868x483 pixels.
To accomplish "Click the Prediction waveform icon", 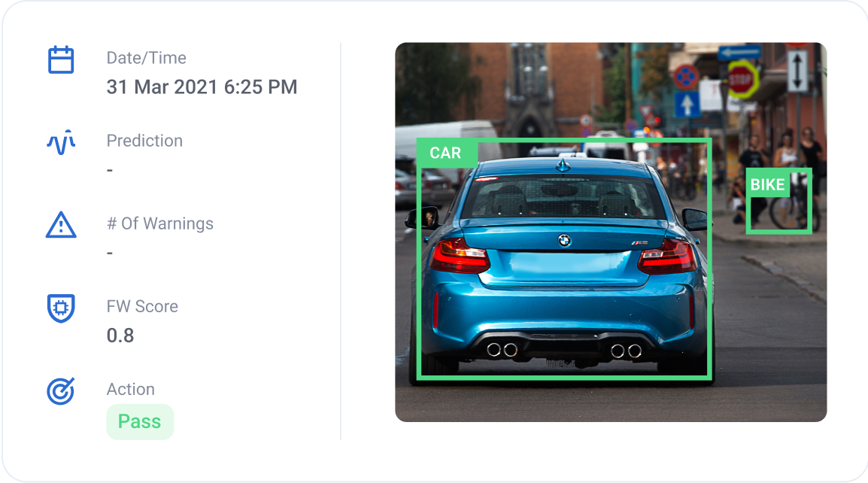I will 61,142.
